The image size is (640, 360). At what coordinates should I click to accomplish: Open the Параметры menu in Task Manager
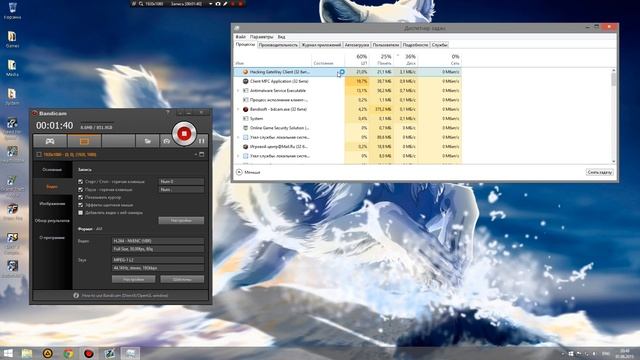(262, 37)
